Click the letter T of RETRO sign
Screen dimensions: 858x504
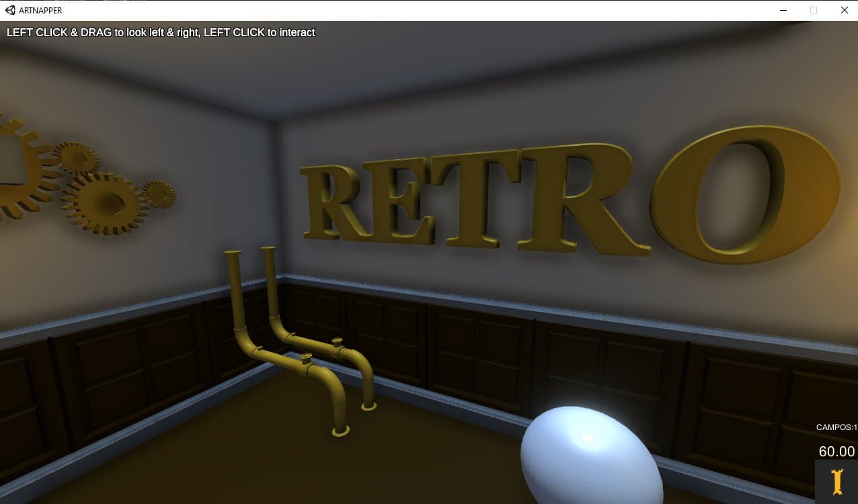[x=474, y=199]
